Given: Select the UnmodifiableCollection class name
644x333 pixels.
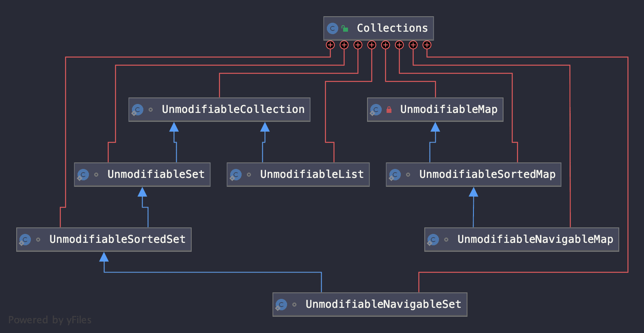Looking at the screenshot, I should pos(233,109).
